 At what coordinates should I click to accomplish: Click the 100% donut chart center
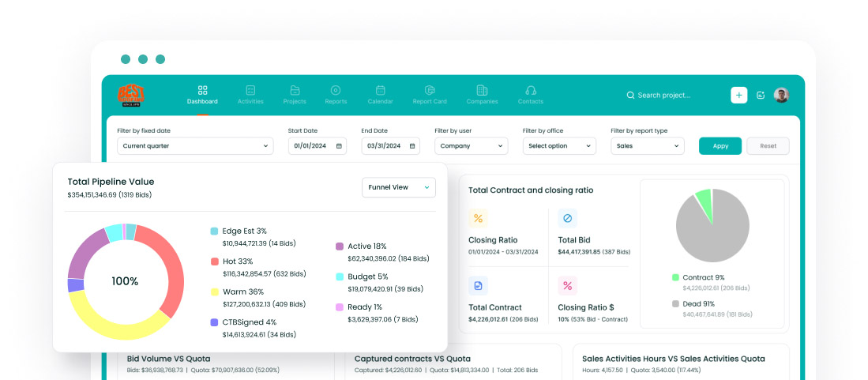[x=125, y=281]
